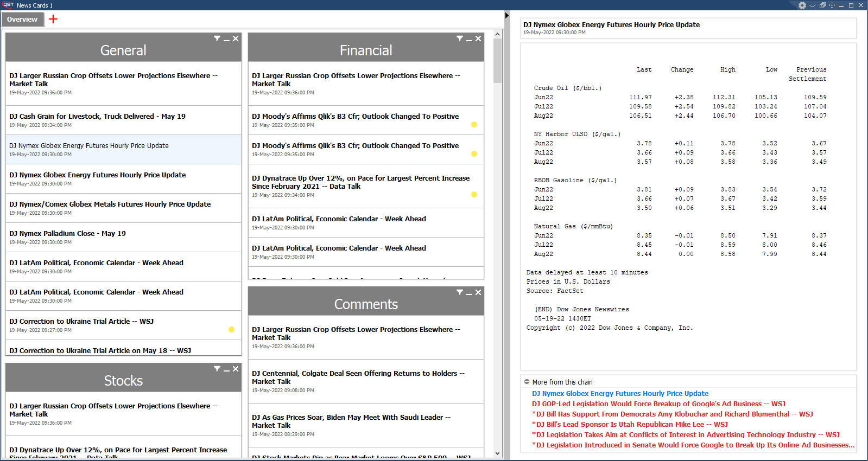Open the settings gear in title bar
This screenshot has height=461, width=868.
tap(802, 5)
